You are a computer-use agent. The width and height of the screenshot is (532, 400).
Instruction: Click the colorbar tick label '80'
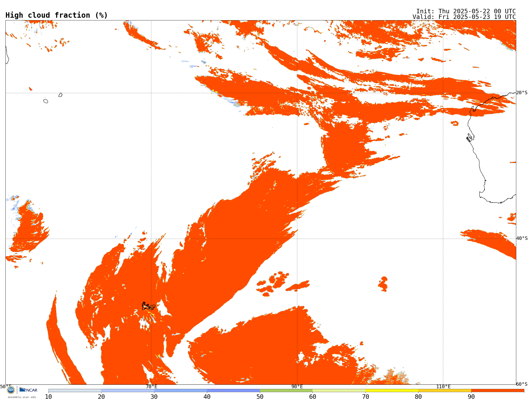tap(418, 397)
